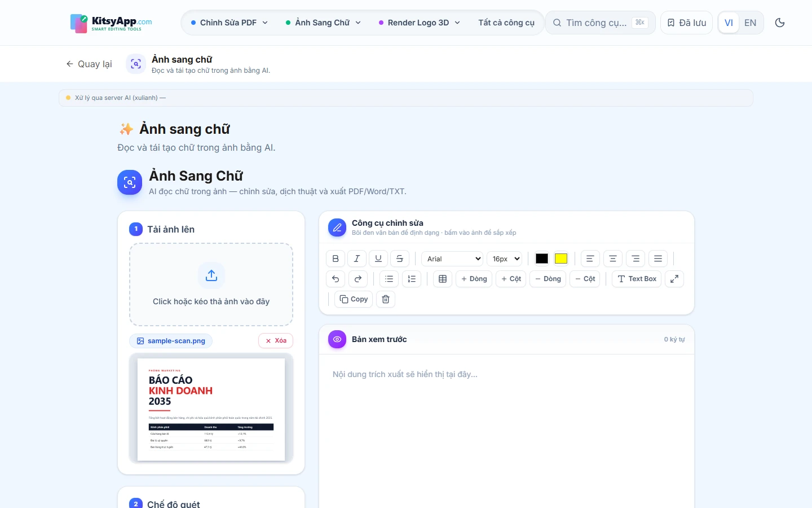This screenshot has width=812, height=508.
Task: Open the Arial font dropdown
Action: coord(453,259)
